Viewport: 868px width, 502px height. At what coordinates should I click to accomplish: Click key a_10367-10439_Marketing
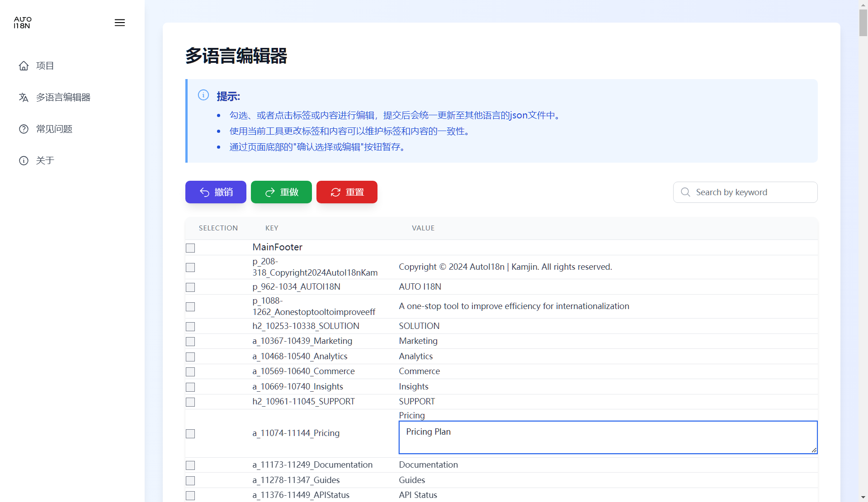point(302,341)
